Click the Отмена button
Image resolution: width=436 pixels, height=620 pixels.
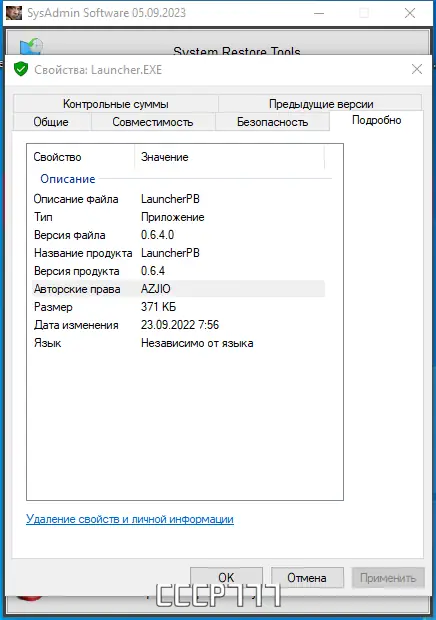pyautogui.click(x=307, y=578)
